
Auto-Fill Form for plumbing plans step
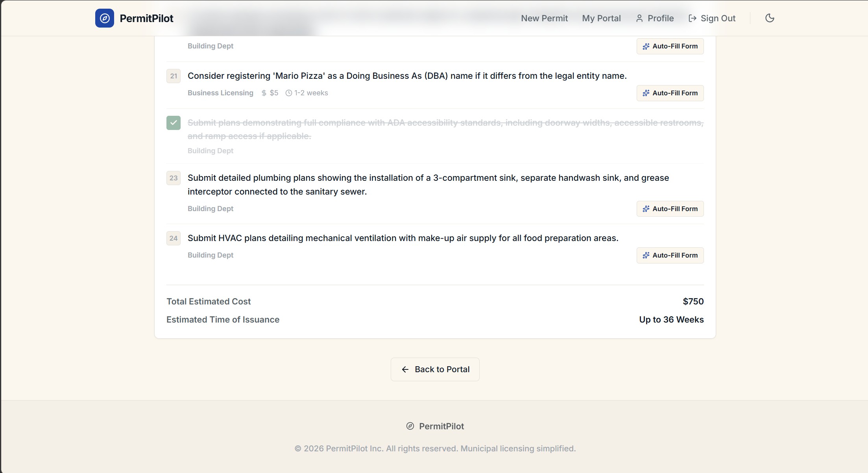[670, 209]
